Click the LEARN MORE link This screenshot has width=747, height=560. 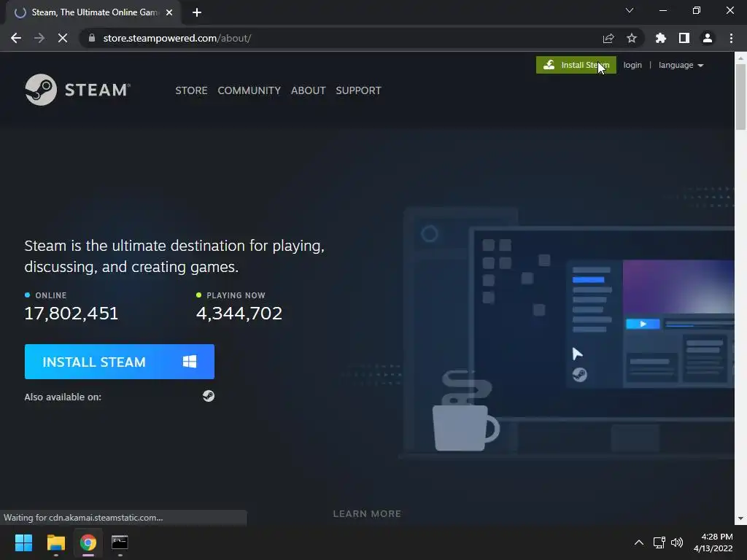coord(367,513)
